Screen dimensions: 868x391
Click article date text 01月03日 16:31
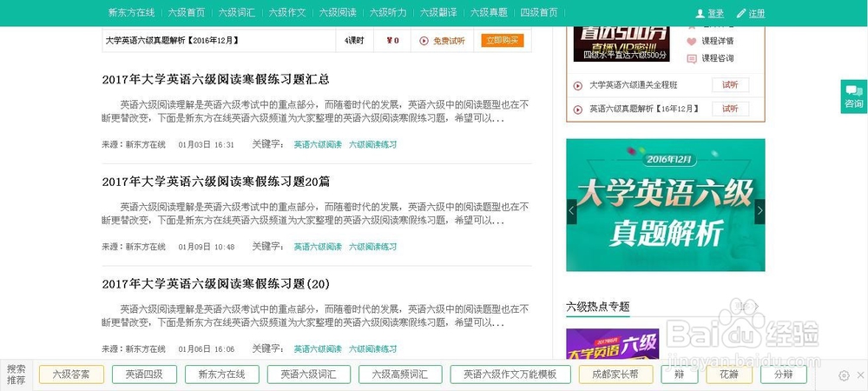click(x=206, y=144)
